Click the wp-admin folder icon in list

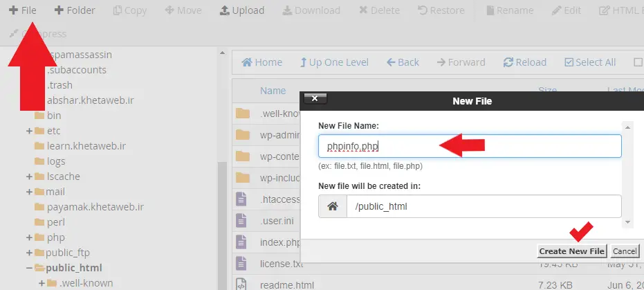pyautogui.click(x=243, y=135)
